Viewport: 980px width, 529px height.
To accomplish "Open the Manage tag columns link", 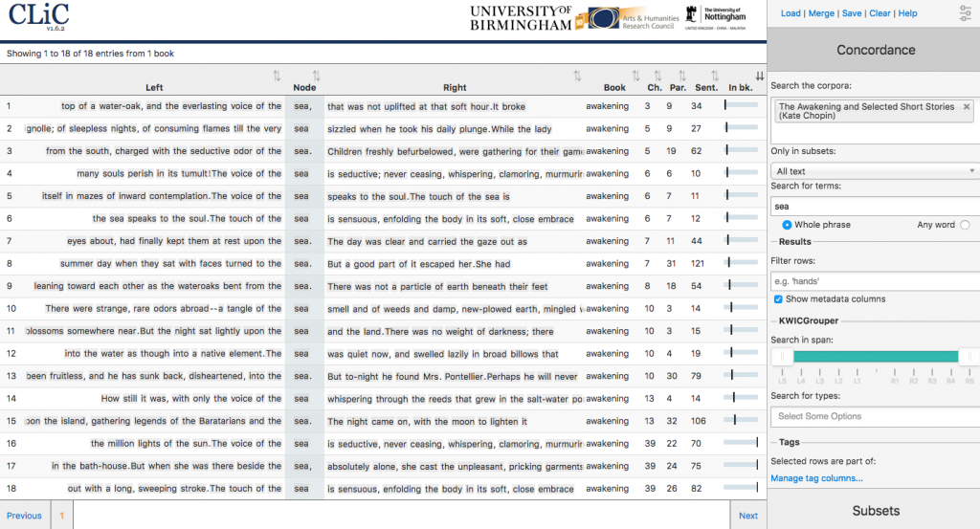I will [816, 478].
